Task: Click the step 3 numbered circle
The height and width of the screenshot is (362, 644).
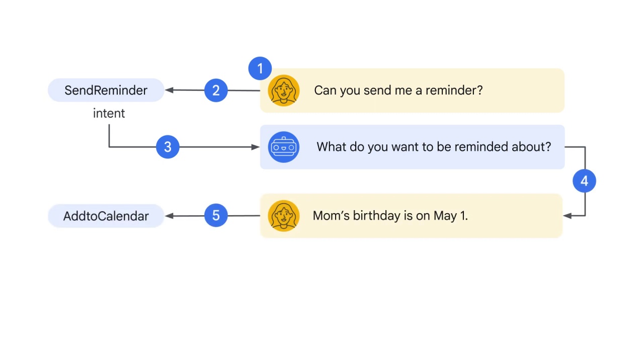Action: (168, 147)
